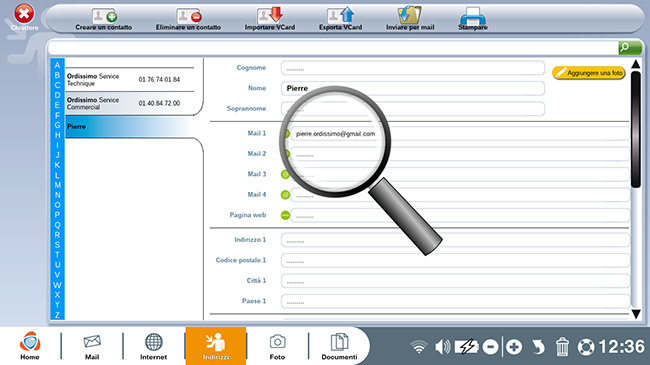Jump to letter D in index

pyautogui.click(x=57, y=95)
